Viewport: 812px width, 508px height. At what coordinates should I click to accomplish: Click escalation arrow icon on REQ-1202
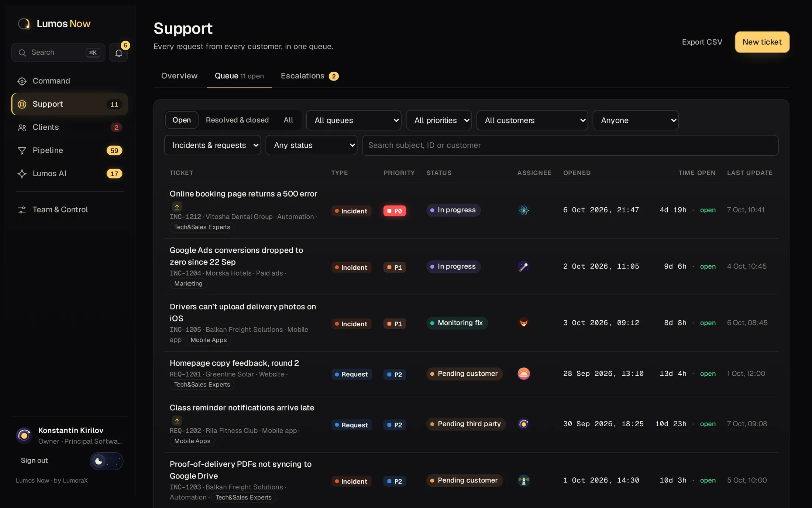point(177,420)
